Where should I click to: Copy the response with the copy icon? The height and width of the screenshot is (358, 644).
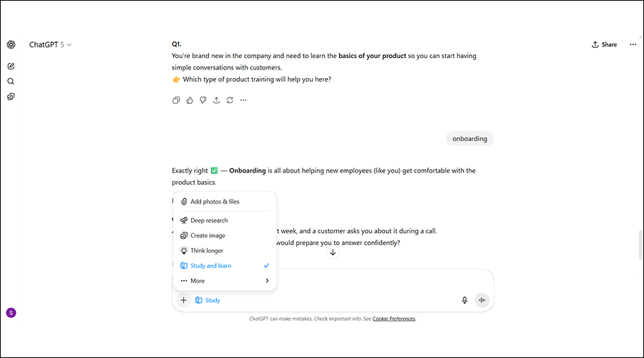tap(176, 100)
